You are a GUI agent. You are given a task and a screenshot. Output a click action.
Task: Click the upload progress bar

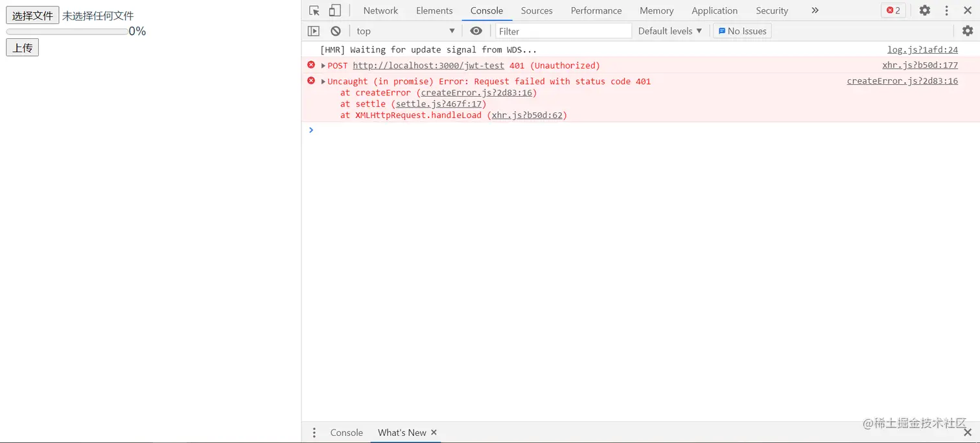[67, 31]
